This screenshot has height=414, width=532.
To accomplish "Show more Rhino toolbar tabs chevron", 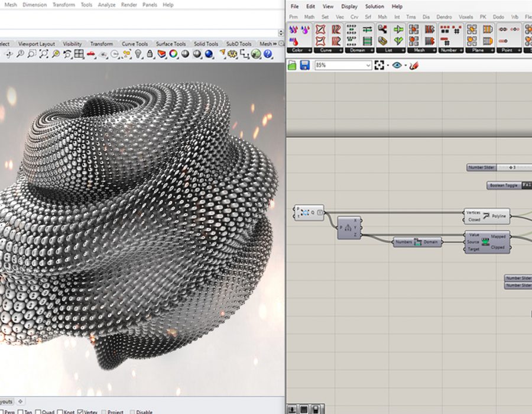I will (275, 44).
